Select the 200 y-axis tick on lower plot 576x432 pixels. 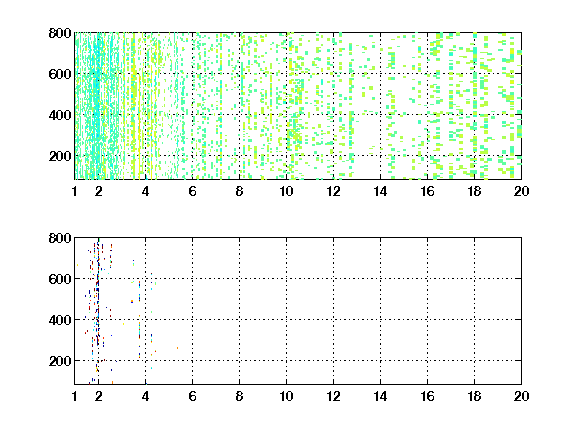coord(60,361)
